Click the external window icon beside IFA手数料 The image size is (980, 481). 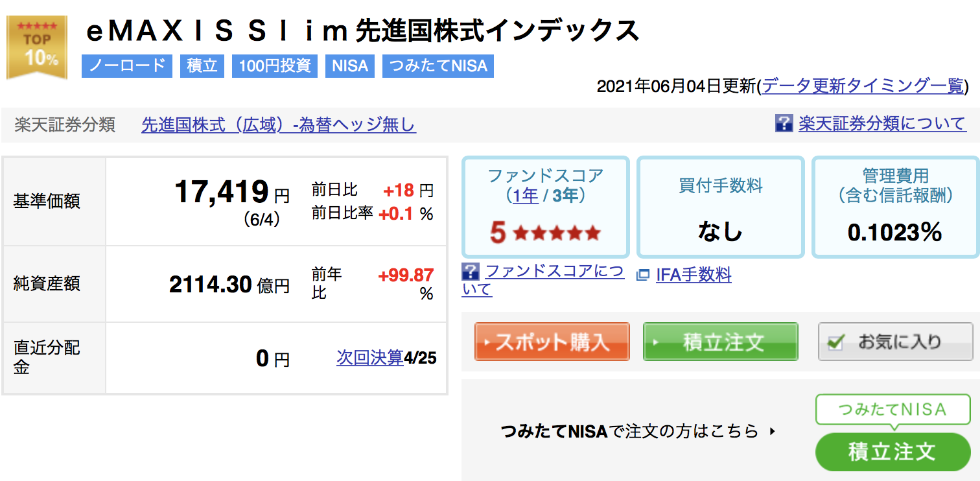coord(642,275)
